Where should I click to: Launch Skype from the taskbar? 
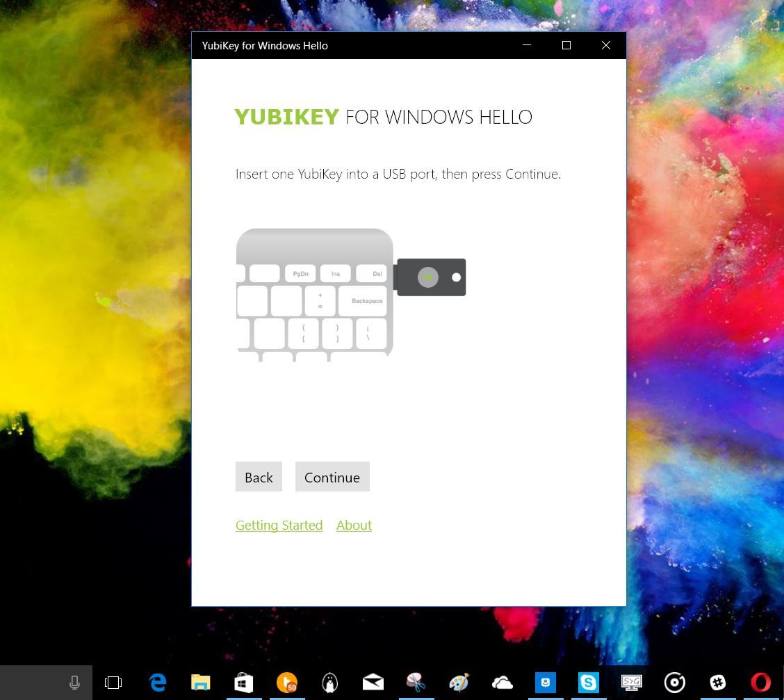[589, 682]
